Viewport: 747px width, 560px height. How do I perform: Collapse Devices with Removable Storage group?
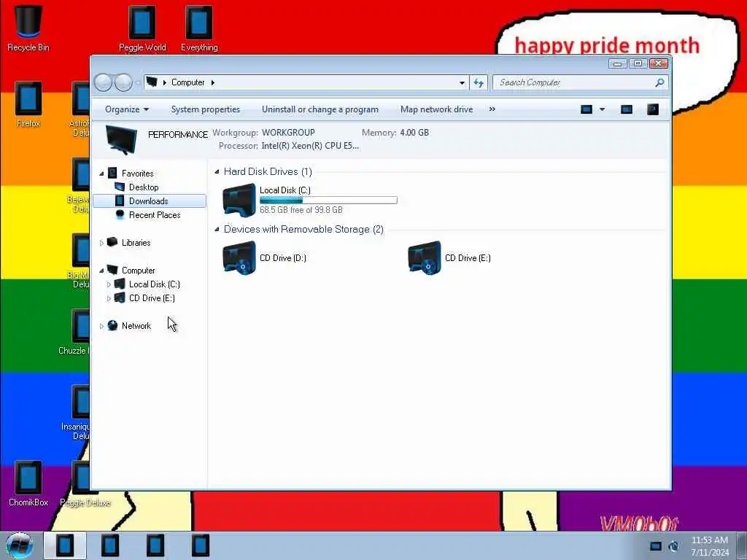coord(217,229)
